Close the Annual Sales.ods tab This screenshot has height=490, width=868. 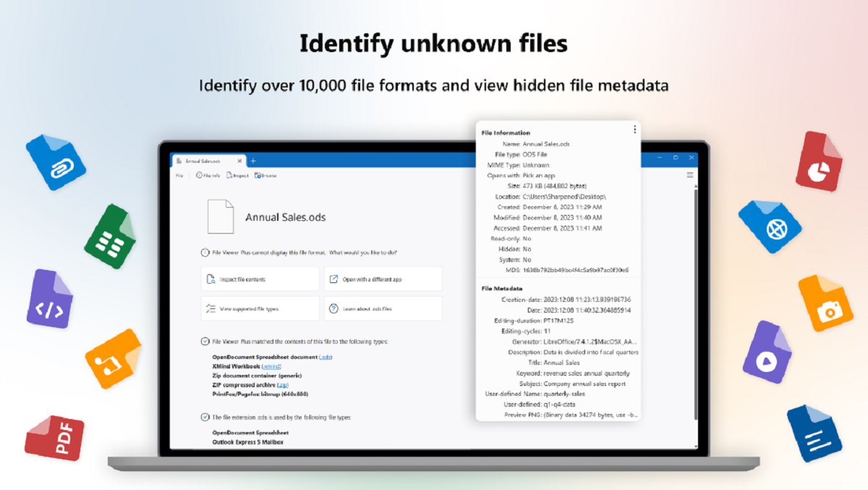click(x=239, y=161)
